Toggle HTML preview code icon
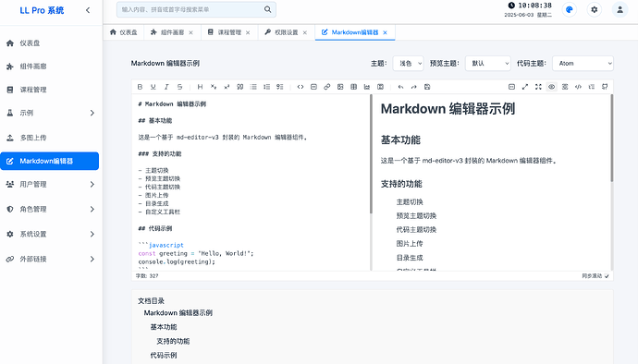 578,87
